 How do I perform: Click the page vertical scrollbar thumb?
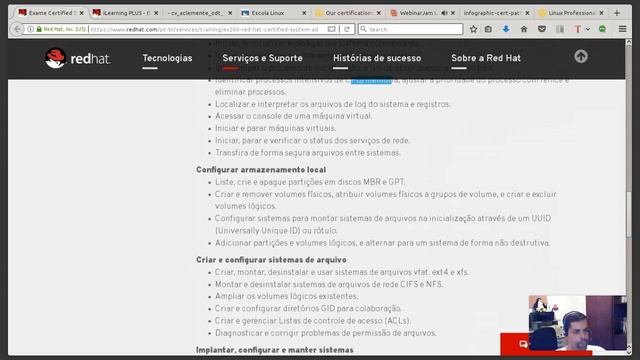point(629,214)
